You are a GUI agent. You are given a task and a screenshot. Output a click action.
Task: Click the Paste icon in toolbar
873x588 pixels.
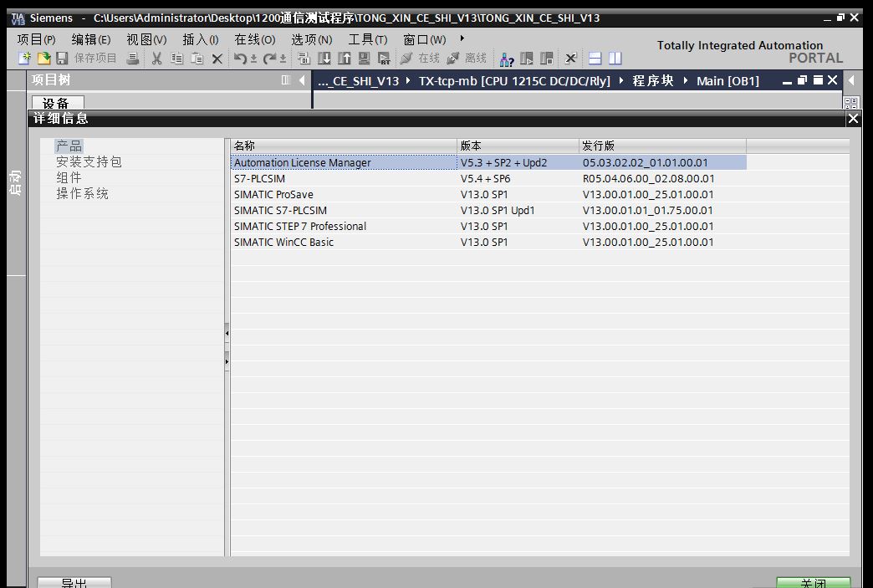(197, 58)
